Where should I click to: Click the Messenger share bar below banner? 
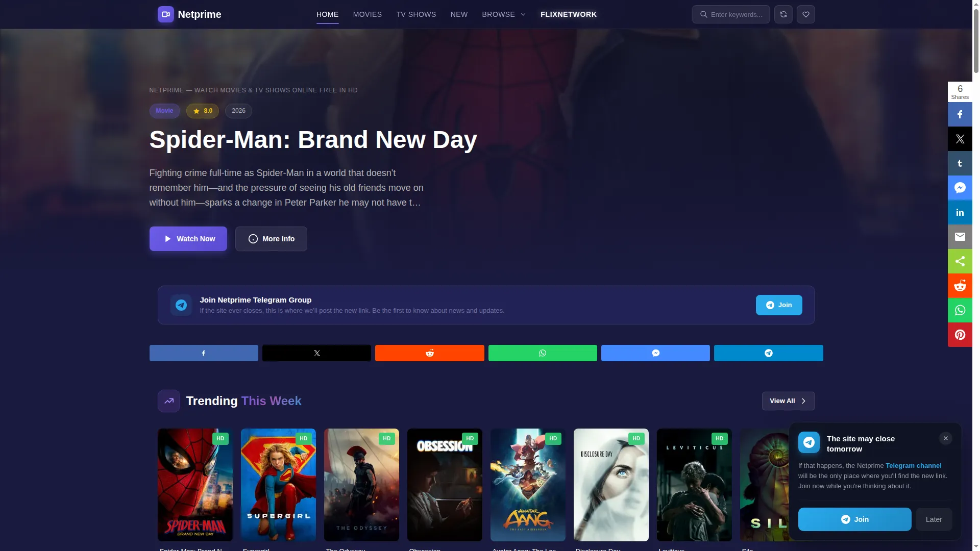655,353
